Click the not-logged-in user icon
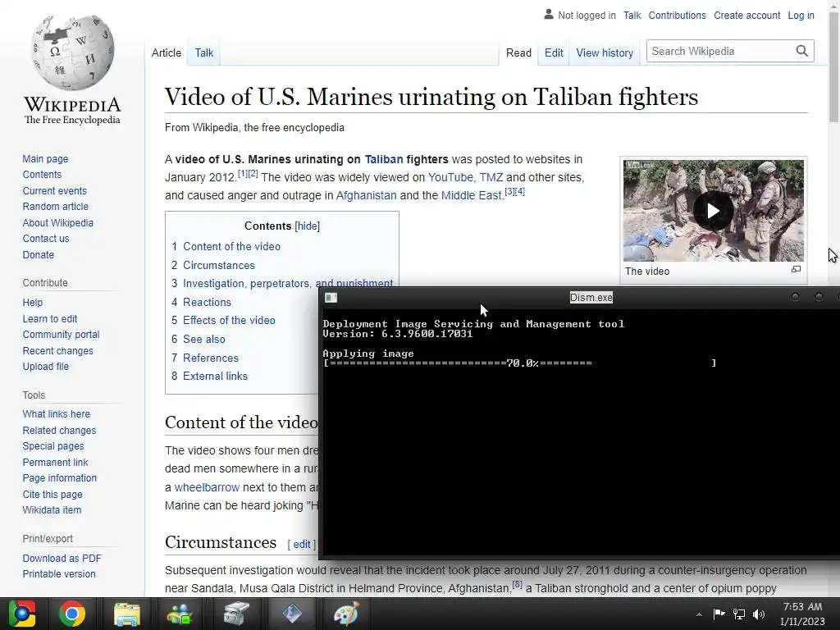This screenshot has width=840, height=630. [549, 15]
